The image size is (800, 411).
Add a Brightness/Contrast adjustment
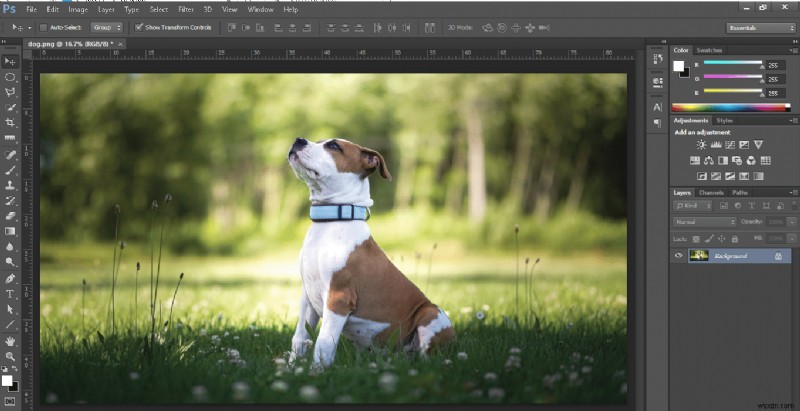(x=702, y=145)
